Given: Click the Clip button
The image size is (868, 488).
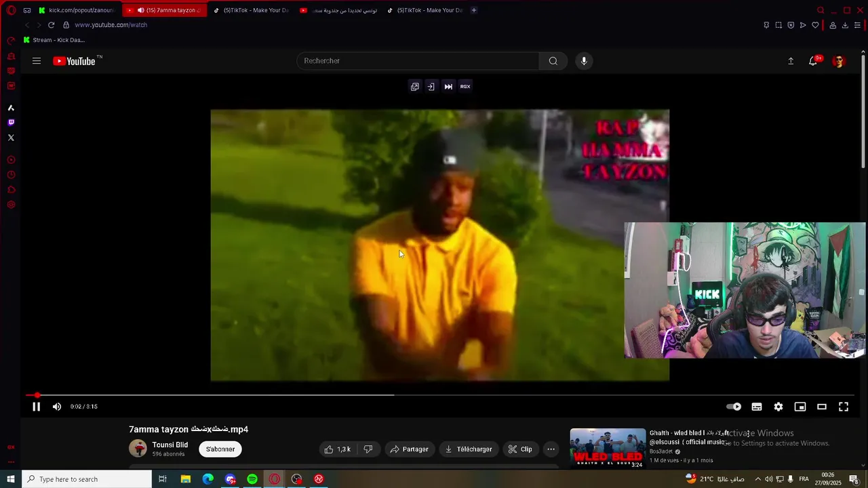Looking at the screenshot, I should pyautogui.click(x=520, y=449).
